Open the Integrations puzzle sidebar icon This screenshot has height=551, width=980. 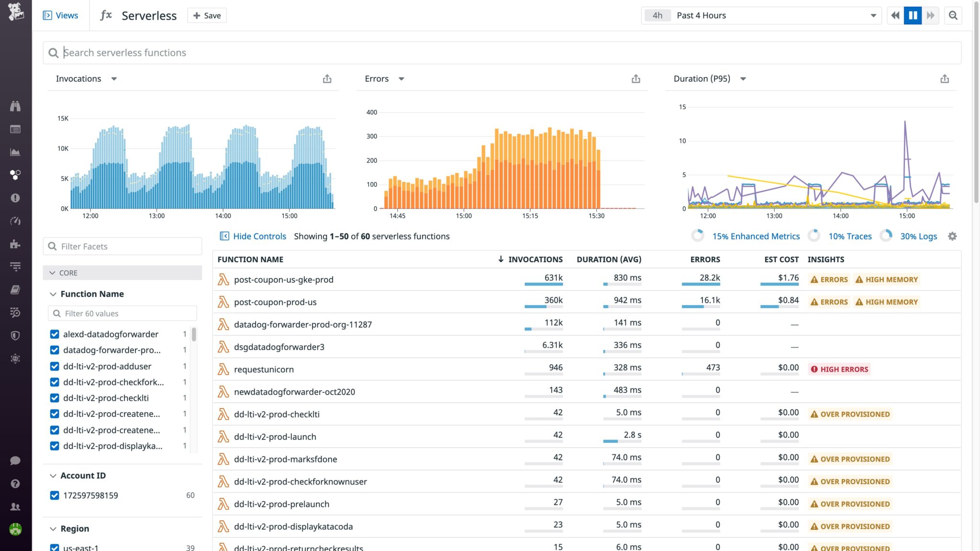[15, 244]
